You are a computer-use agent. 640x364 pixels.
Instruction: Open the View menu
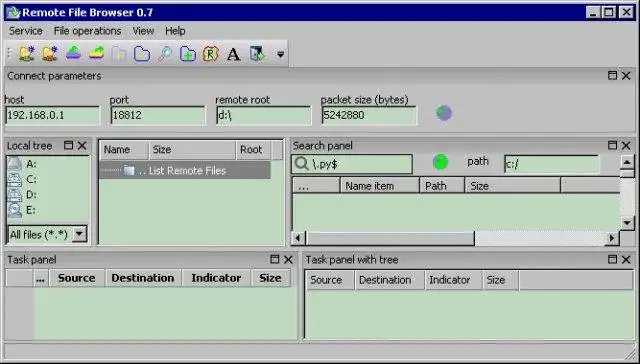tap(143, 31)
